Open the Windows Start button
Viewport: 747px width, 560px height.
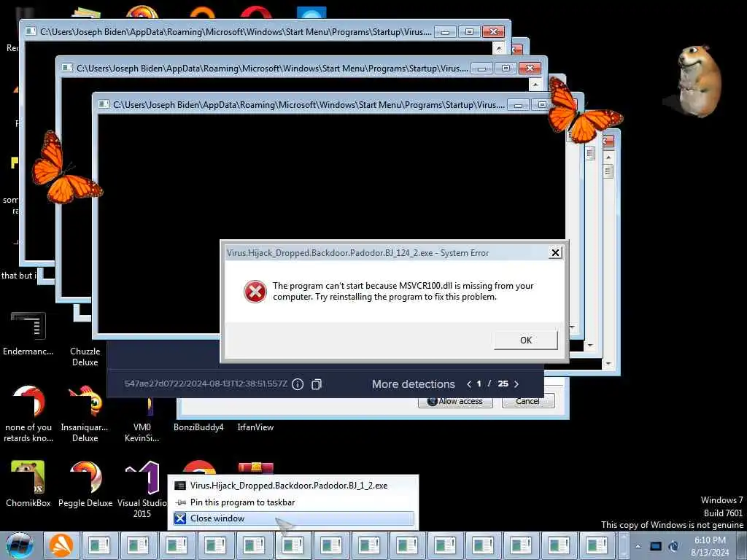20,545
